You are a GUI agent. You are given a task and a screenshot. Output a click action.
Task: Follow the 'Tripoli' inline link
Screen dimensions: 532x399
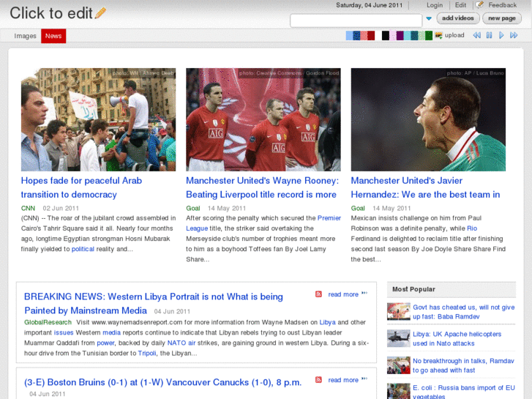(147, 353)
